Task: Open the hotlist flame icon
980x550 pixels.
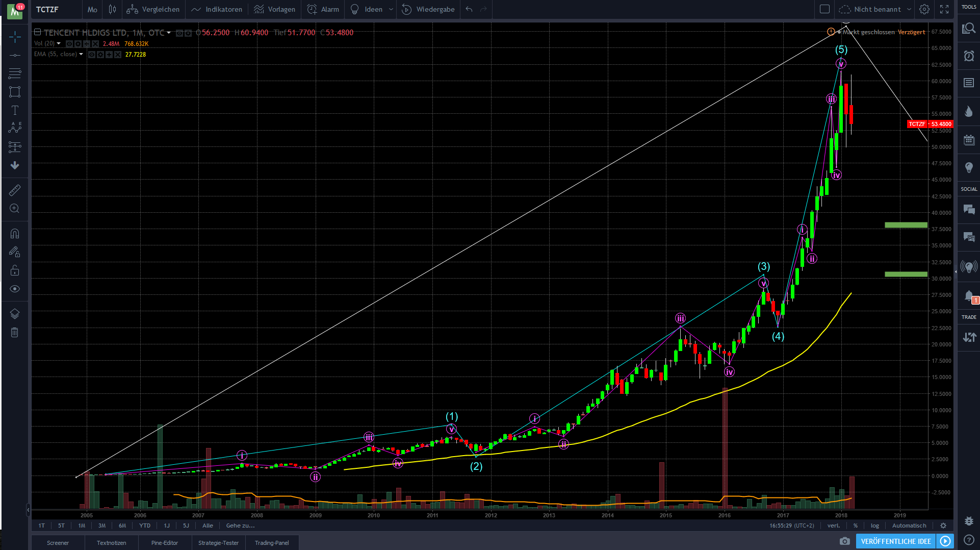Action: [969, 111]
